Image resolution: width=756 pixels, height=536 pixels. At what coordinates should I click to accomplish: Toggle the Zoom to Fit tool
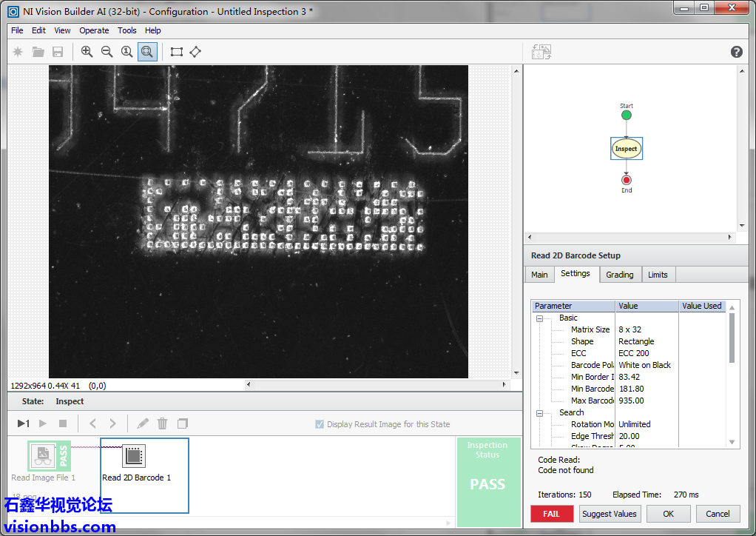tap(147, 52)
